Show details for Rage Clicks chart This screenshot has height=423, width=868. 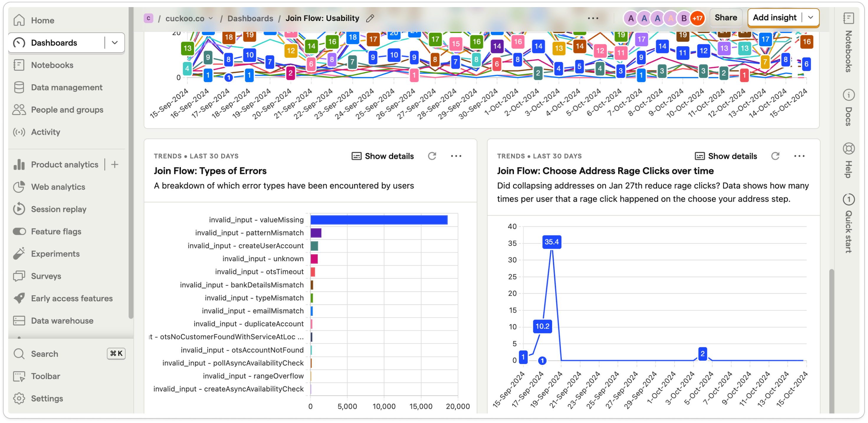tap(726, 156)
